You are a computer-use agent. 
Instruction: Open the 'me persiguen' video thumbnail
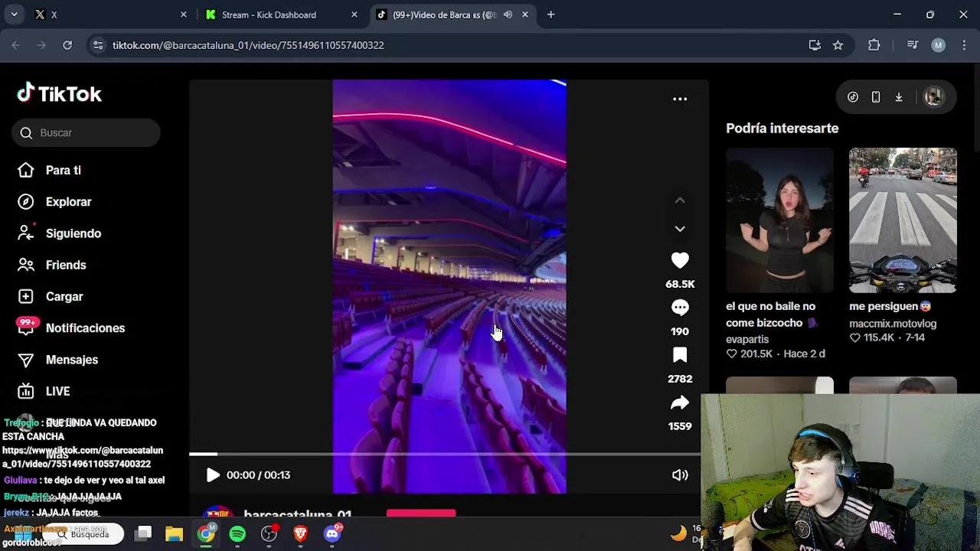(x=903, y=220)
